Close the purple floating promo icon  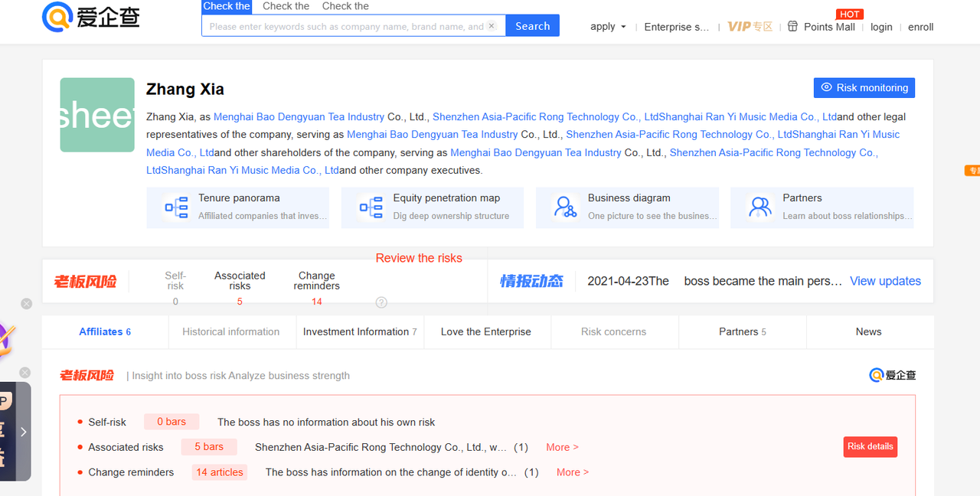tap(26, 304)
